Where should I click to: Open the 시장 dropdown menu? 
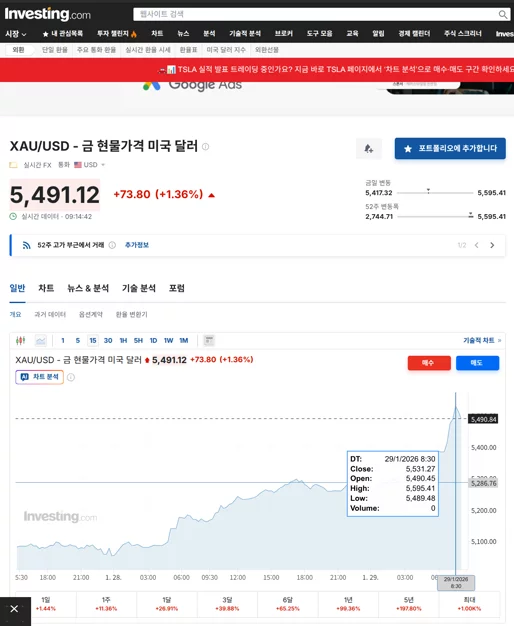point(16,34)
